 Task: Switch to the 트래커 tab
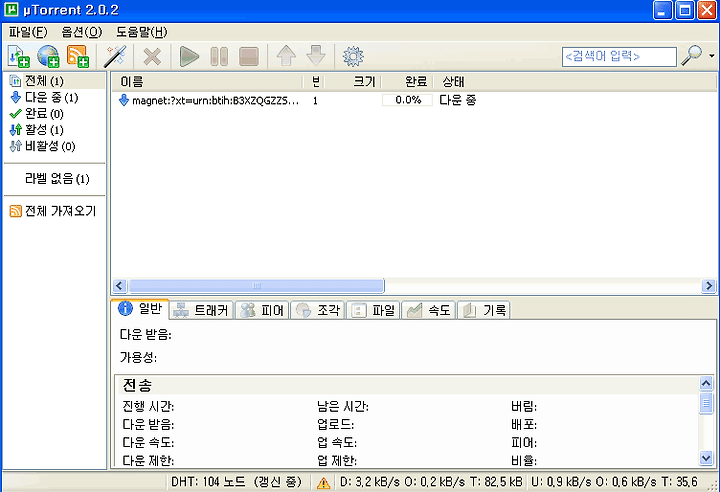[x=202, y=311]
